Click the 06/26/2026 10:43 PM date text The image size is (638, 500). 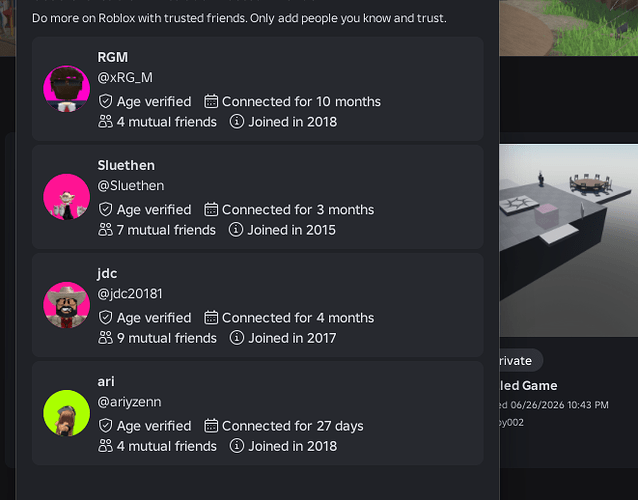point(559,405)
